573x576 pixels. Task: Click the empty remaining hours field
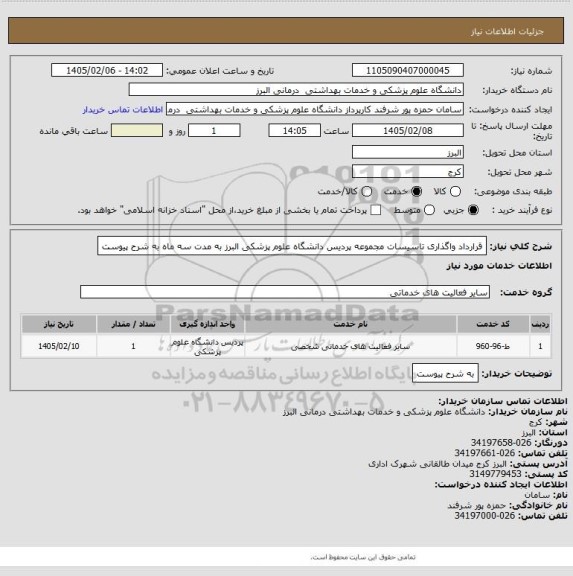(x=137, y=130)
